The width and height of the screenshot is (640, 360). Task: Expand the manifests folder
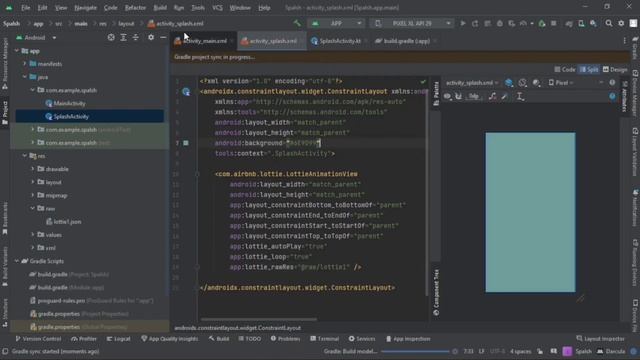(25, 64)
